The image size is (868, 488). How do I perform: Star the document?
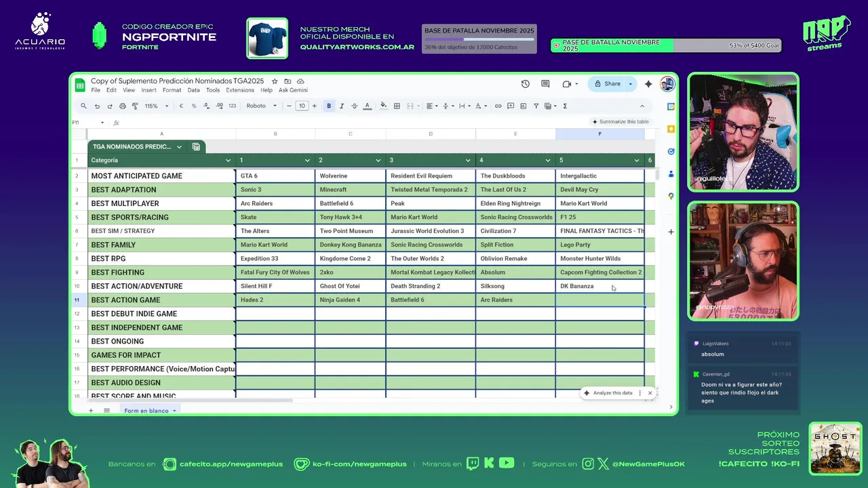coord(275,81)
